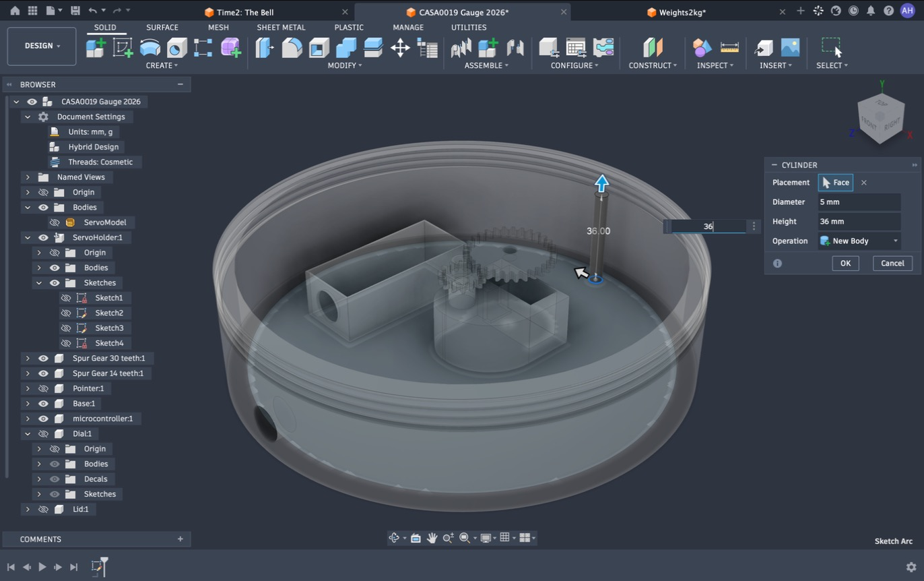Toggle visibility of Lid:1 component
The image size is (924, 581).
[x=43, y=510]
